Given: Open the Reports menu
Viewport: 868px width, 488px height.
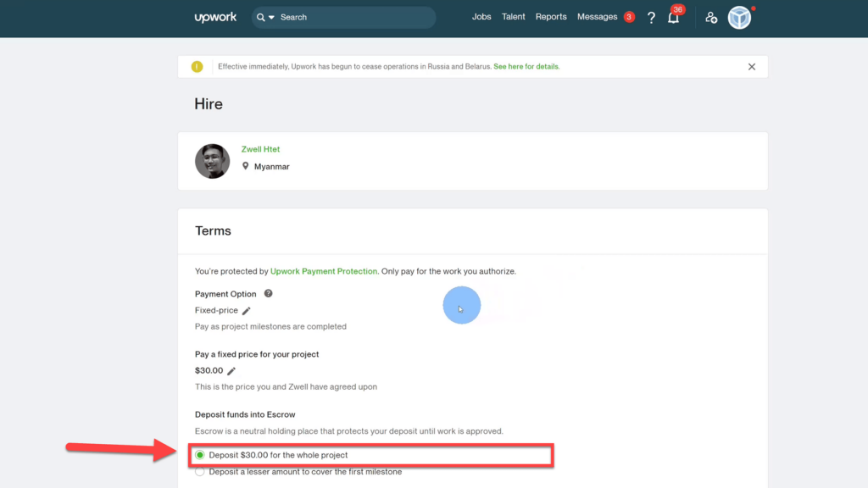Looking at the screenshot, I should click(551, 17).
